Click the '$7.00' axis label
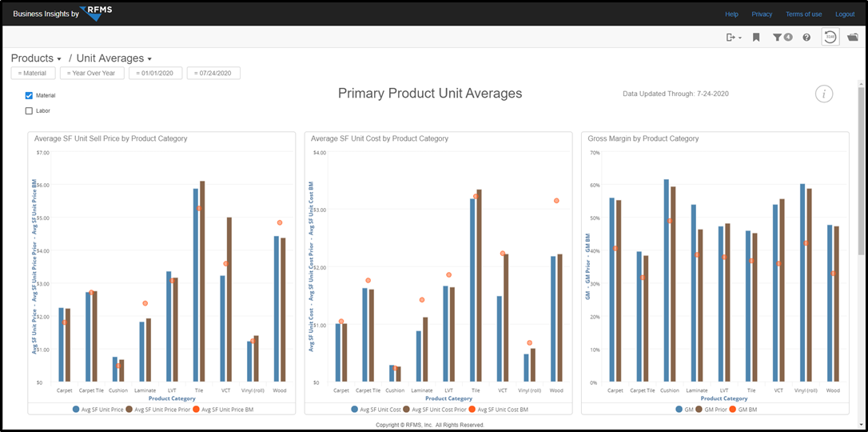This screenshot has height=432, width=868. click(42, 152)
